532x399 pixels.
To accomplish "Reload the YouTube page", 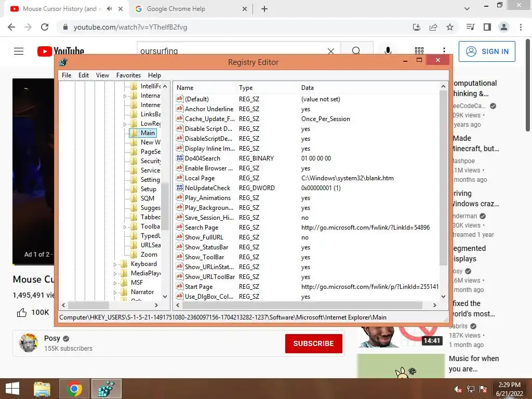I will [x=45, y=27].
